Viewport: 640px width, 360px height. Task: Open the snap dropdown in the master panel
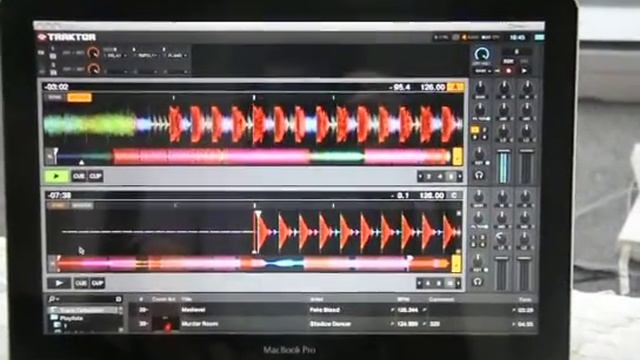click(484, 71)
